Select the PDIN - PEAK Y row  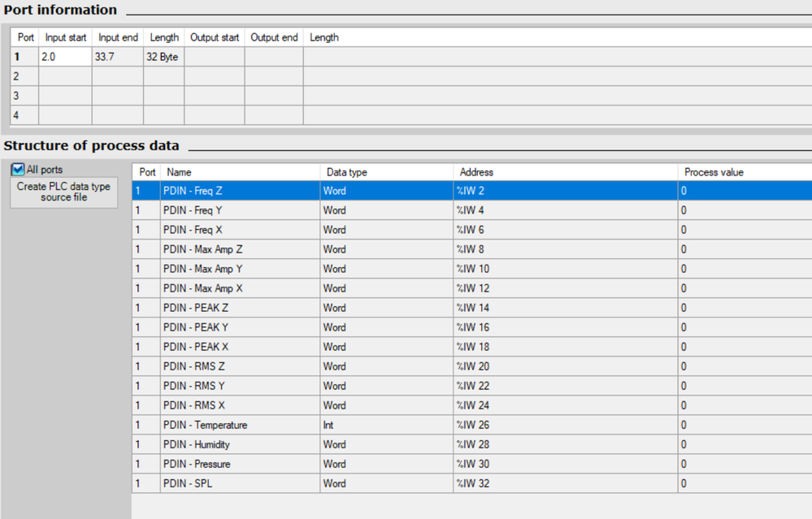tap(471, 327)
